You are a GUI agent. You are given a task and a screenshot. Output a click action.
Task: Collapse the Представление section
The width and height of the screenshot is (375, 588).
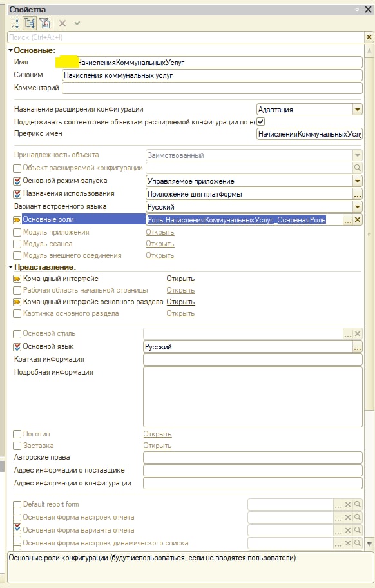pos(10,267)
